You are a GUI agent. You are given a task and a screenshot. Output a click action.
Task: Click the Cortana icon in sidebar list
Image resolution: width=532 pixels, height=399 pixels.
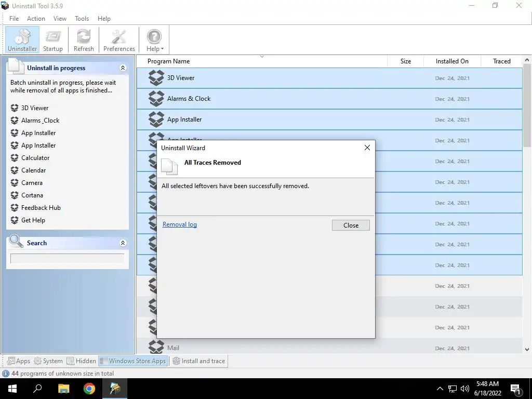[14, 195]
